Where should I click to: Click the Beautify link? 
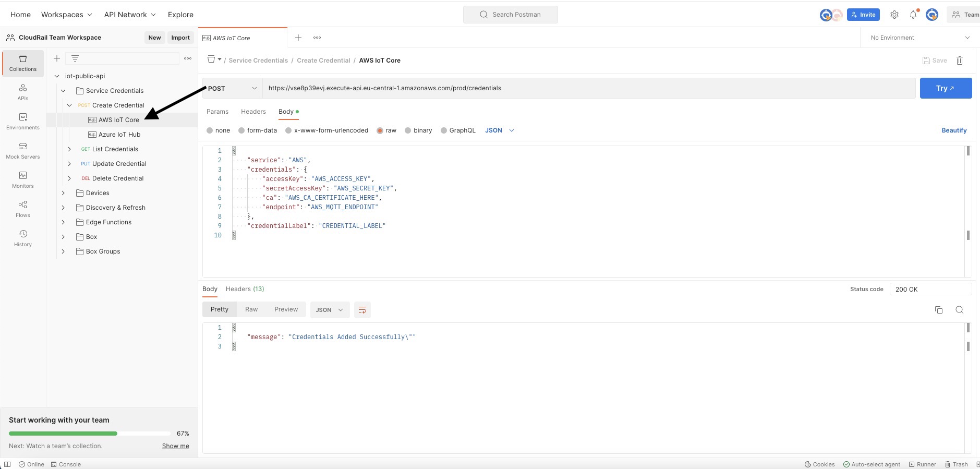point(954,130)
